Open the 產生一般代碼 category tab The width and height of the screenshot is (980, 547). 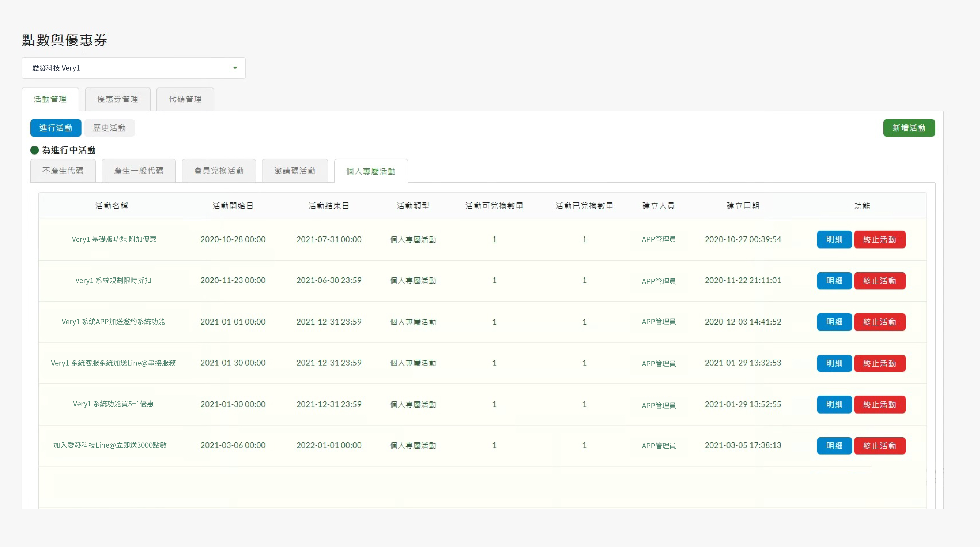tap(139, 171)
